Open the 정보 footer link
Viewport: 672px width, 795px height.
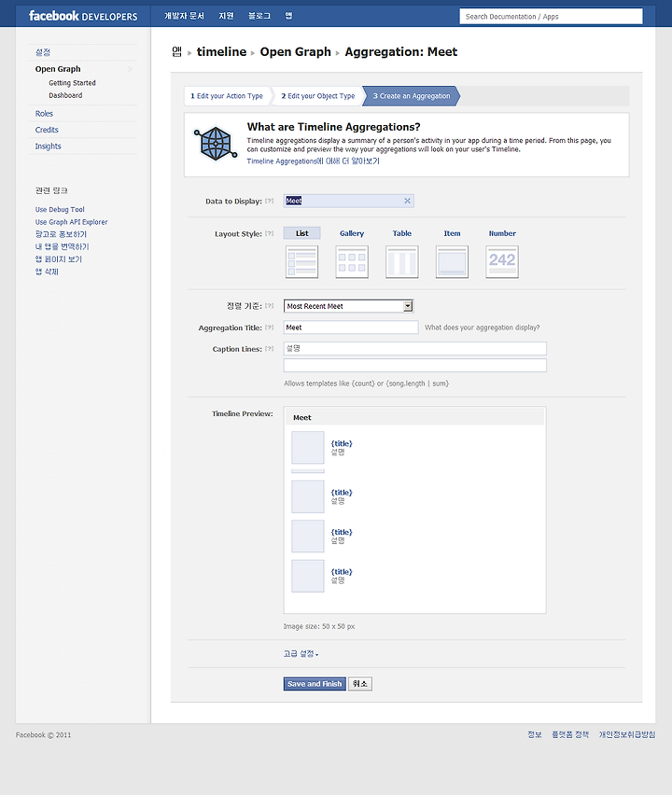pyautogui.click(x=535, y=734)
